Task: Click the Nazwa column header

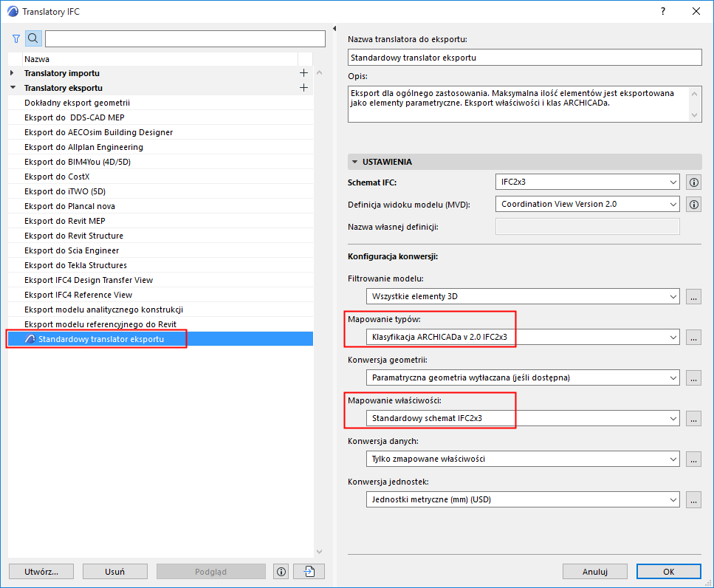Action: (159, 59)
